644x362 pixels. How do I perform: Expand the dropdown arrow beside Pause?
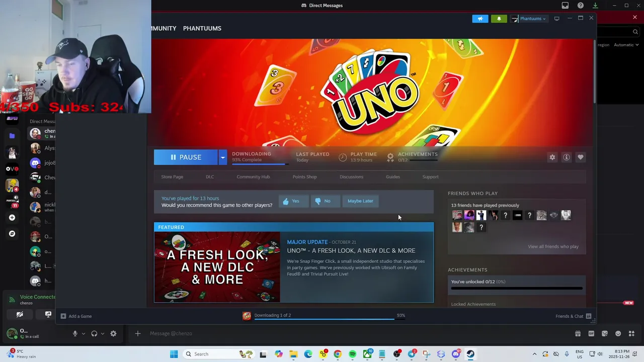222,157
